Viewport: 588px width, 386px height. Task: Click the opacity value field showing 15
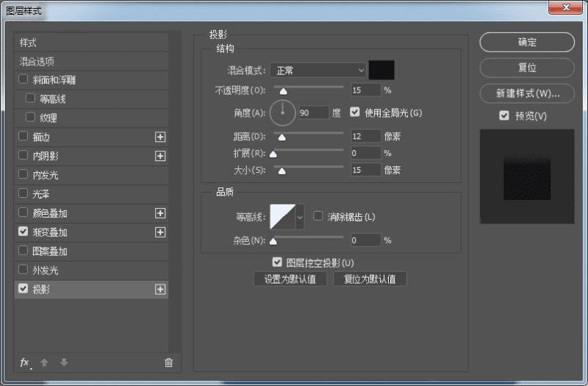pos(365,90)
